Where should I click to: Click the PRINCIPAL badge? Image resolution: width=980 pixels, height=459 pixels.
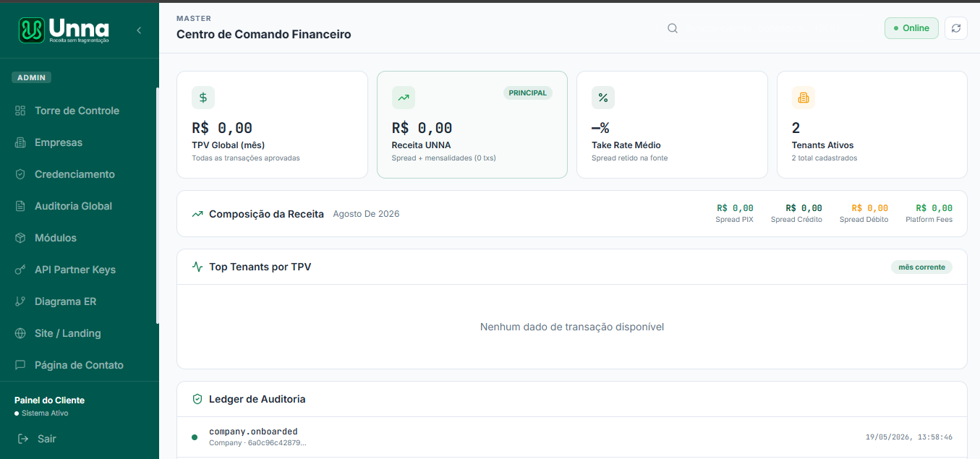point(528,93)
